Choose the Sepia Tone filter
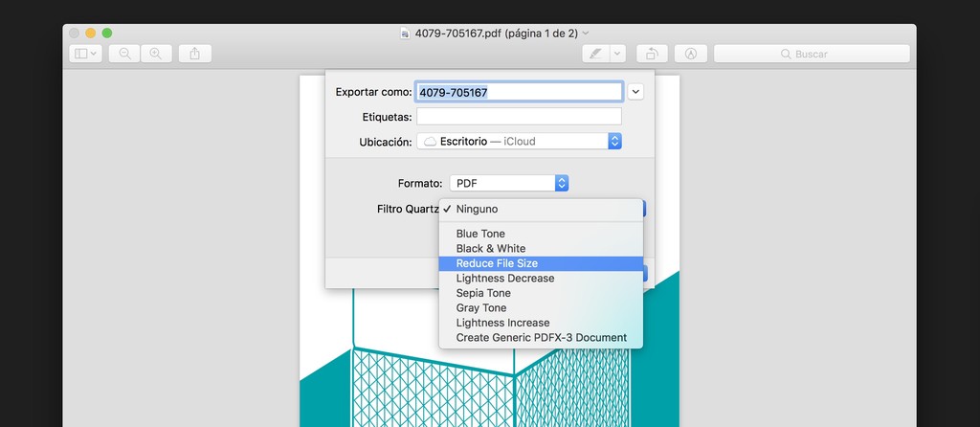This screenshot has width=980, height=427. 541,293
